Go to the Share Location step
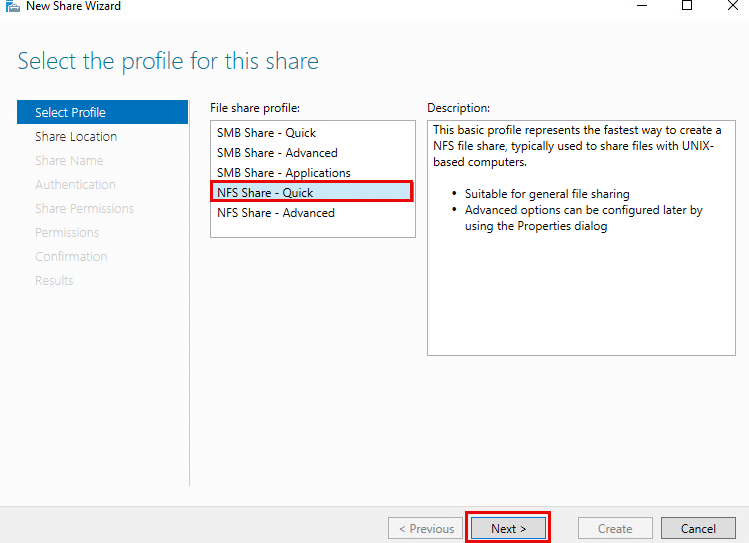749x543 pixels. coord(76,137)
